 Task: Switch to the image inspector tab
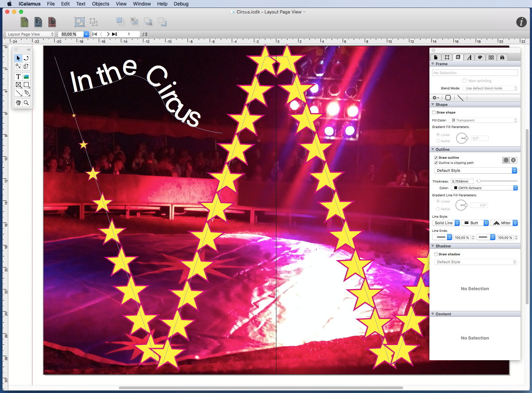click(x=502, y=57)
